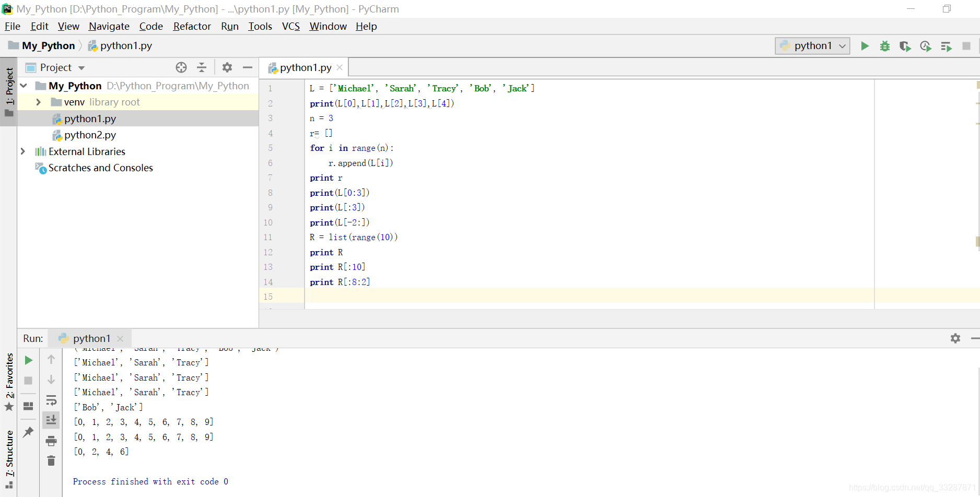Image resolution: width=980 pixels, height=497 pixels.
Task: Close the python1 Run tab
Action: point(120,338)
